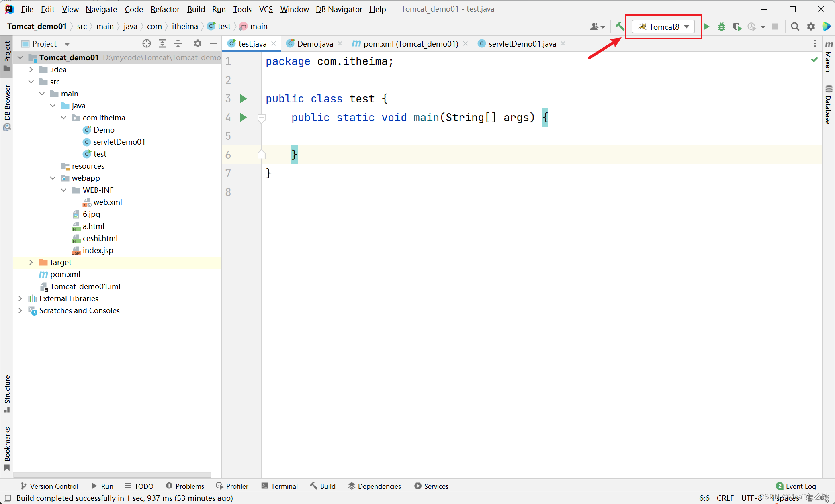Collapse the WEB-INF folder
The image size is (835, 504).
click(x=63, y=190)
